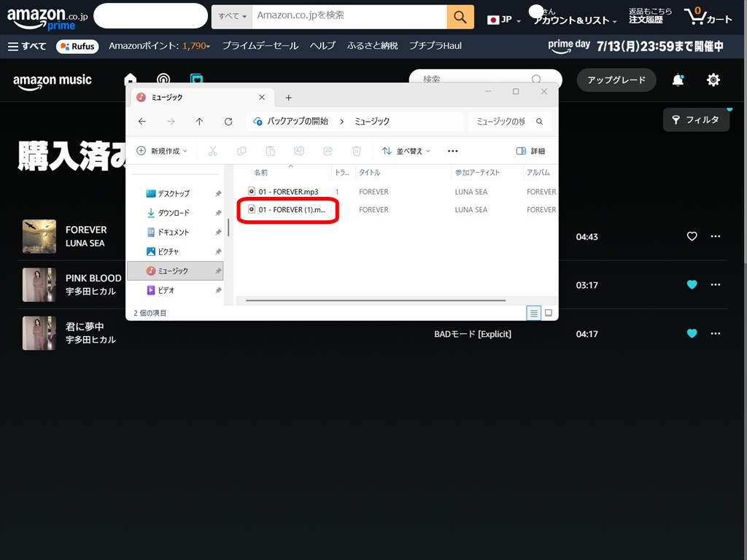Open Explorer see-more ellipsis menu
747x560 pixels.
452,151
